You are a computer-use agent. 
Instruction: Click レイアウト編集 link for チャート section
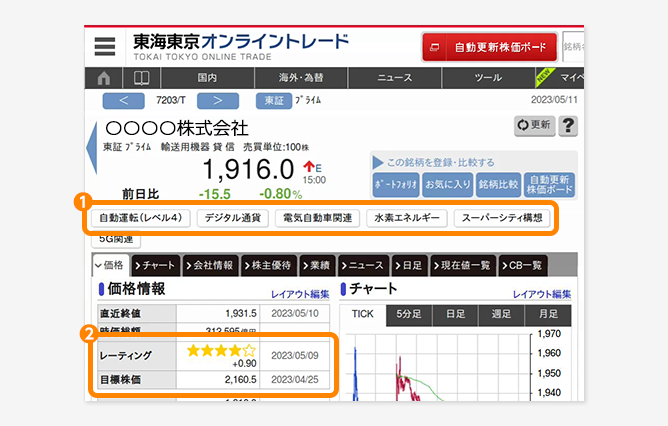click(x=542, y=294)
